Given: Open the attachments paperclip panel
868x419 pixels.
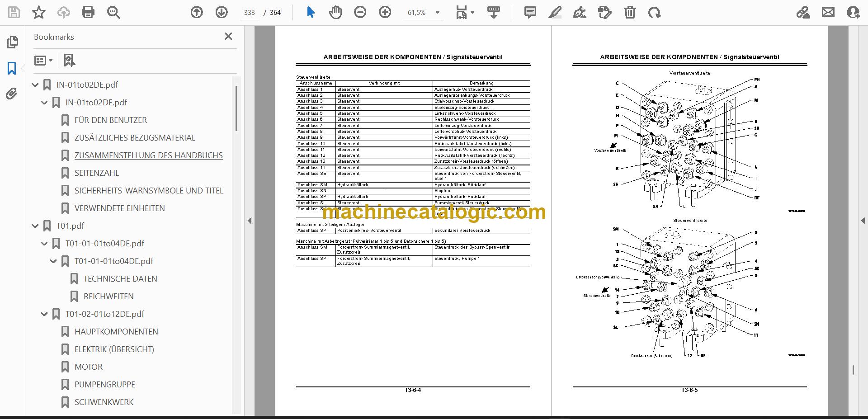Looking at the screenshot, I should pos(12,94).
